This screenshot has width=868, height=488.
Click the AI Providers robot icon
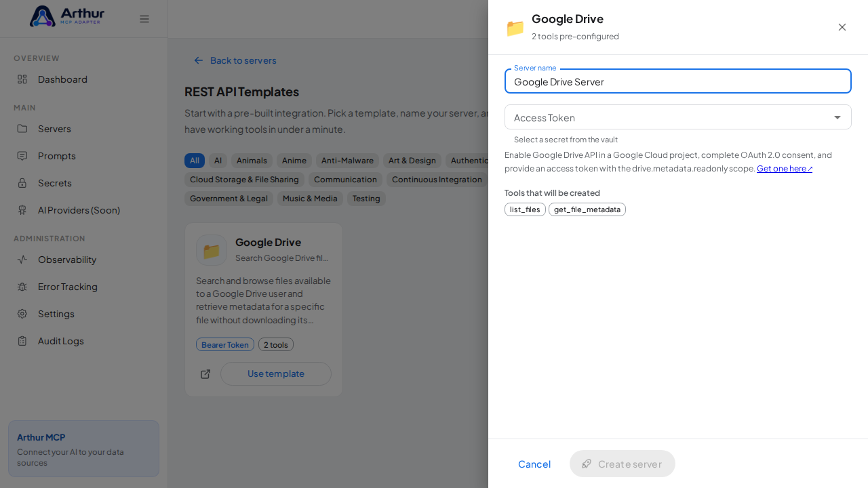[x=22, y=210]
